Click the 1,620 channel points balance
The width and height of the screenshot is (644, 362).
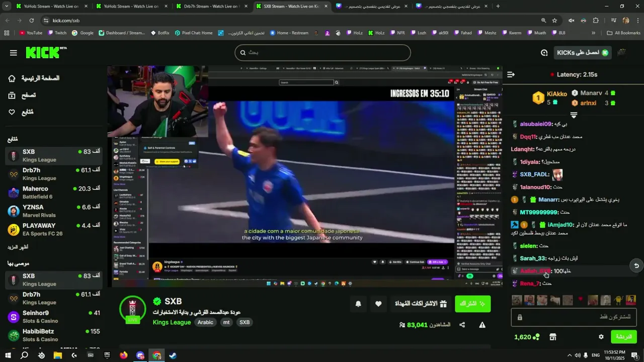point(527,337)
